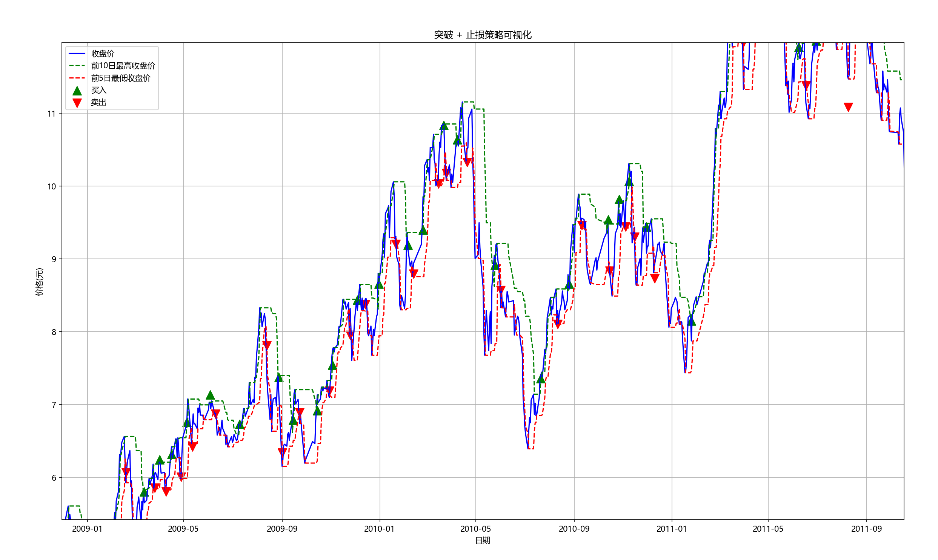The width and height of the screenshot is (938, 560).
Task: Click the green 买入 triangle in the legend
Action: 77,91
